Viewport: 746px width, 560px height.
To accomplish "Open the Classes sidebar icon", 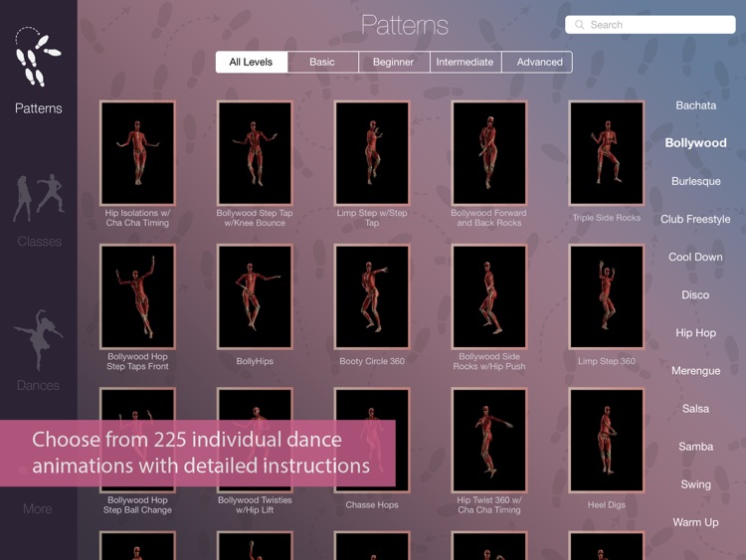I will click(x=39, y=198).
